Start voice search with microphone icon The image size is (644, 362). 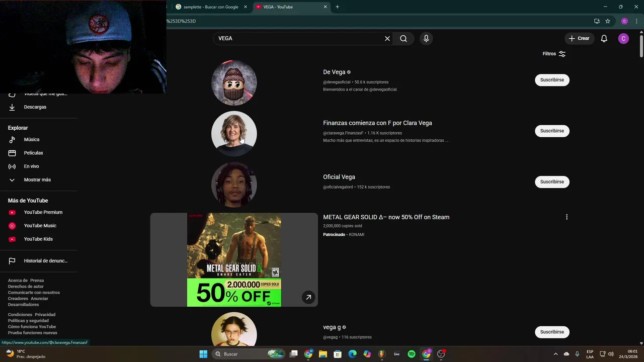click(x=426, y=38)
